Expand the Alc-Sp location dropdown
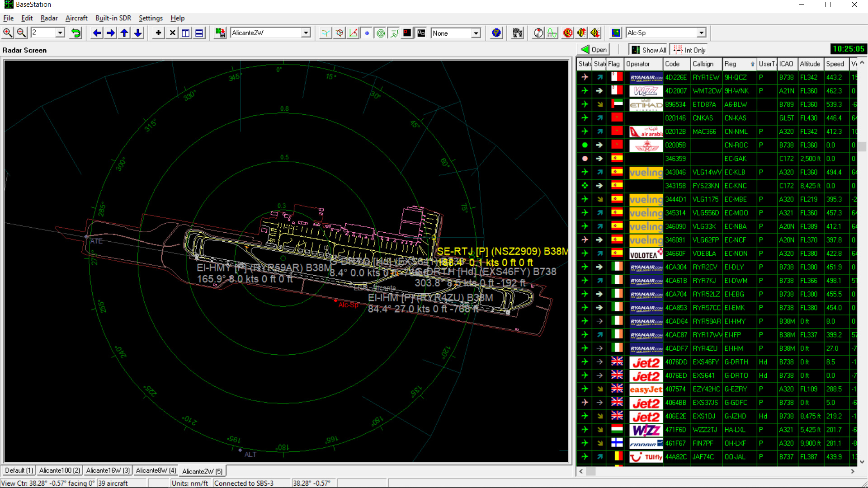Image resolution: width=868 pixels, height=488 pixels. [x=701, y=33]
